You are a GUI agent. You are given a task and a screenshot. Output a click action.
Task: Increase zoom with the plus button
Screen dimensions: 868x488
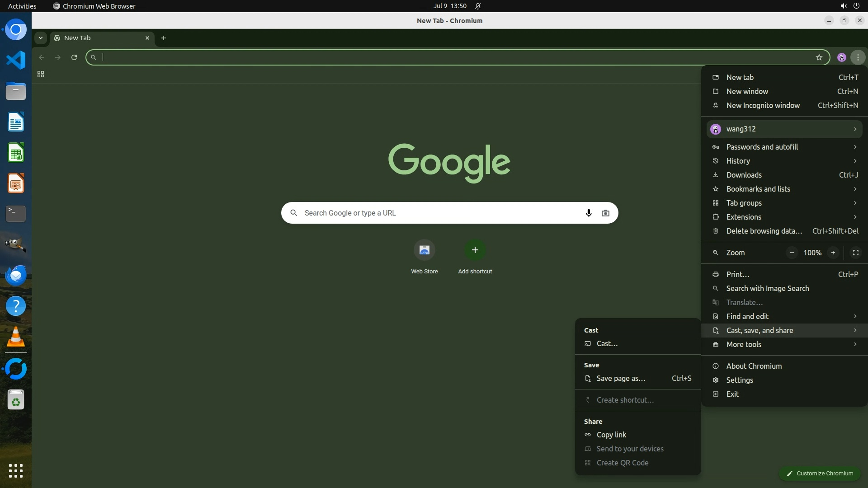[833, 253]
